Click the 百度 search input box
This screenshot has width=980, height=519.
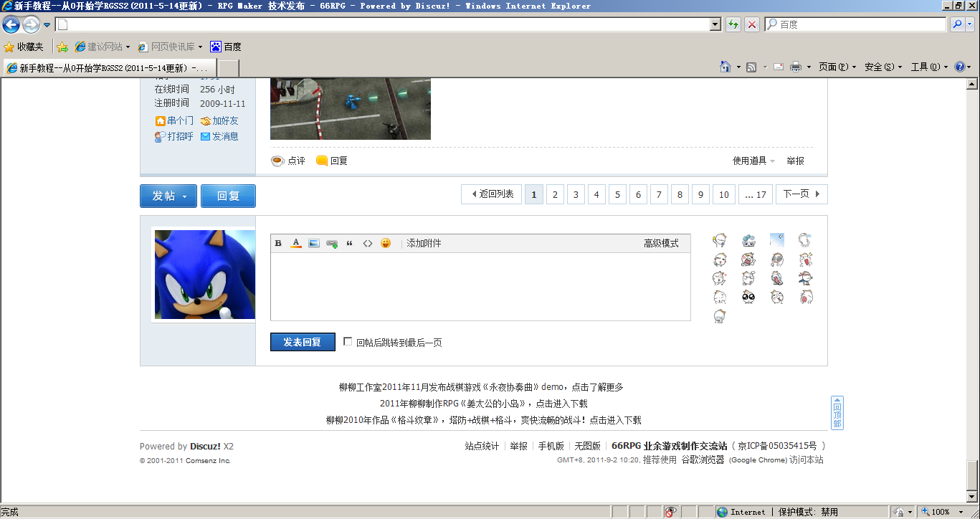855,24
